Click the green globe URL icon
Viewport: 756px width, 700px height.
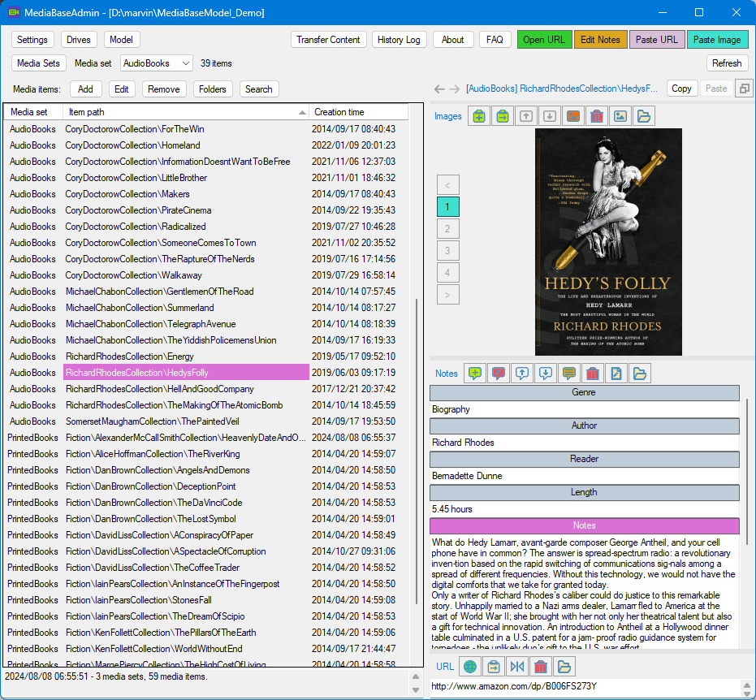[x=470, y=667]
